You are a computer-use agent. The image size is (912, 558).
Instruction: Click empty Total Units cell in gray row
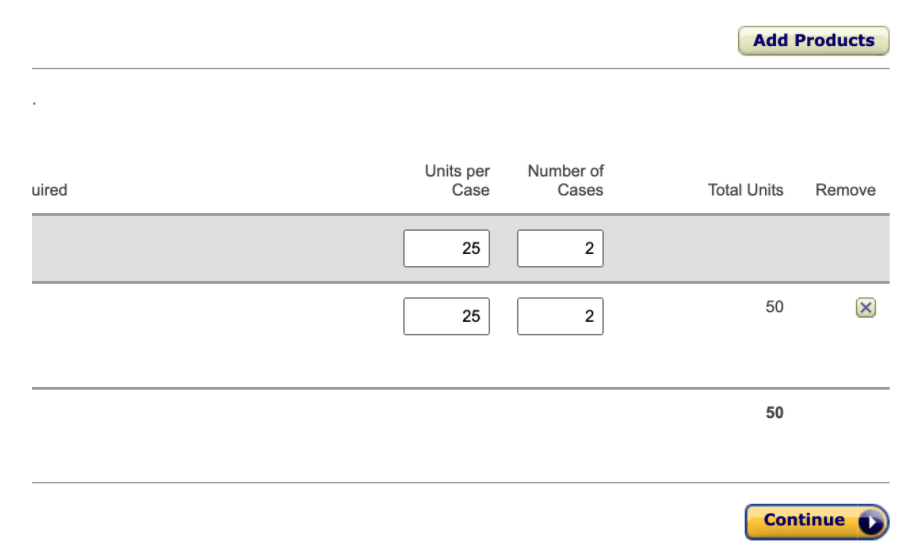point(745,248)
